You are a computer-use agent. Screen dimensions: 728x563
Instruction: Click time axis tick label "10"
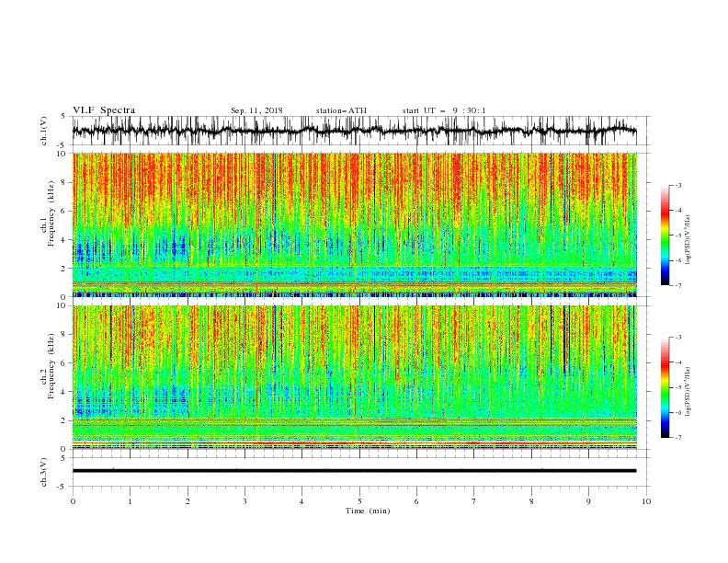[x=646, y=501]
